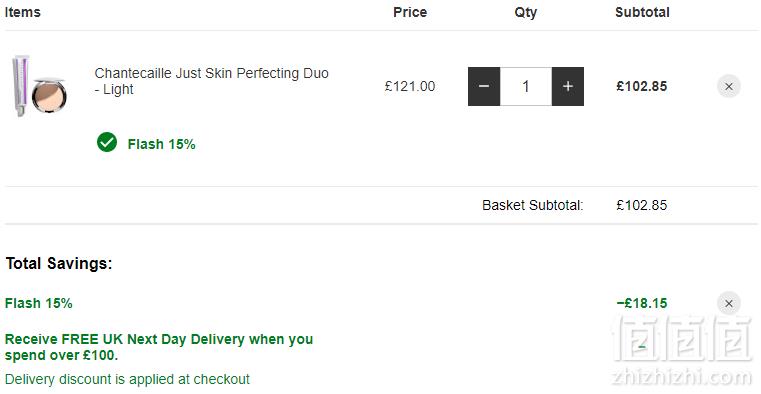Image resolution: width=761 pixels, height=394 pixels.
Task: Click the item subtotal £102.85 in bold
Action: (642, 86)
